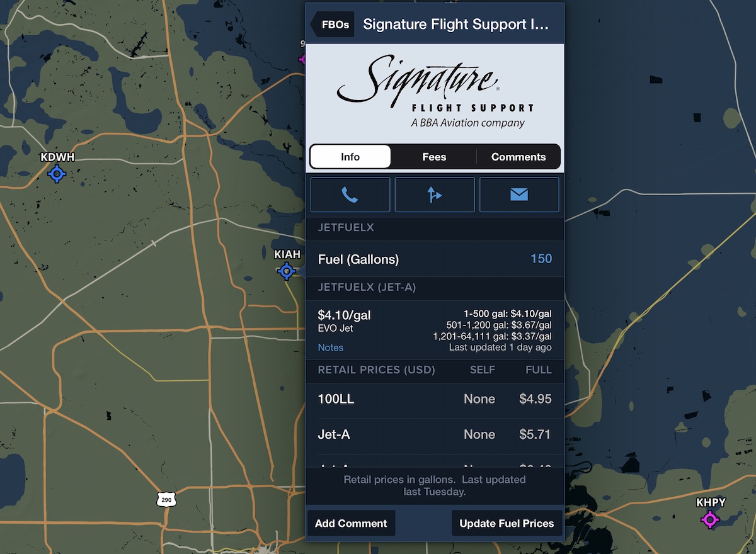Select the KIAH airport marker
This screenshot has width=756, height=554.
tap(287, 271)
